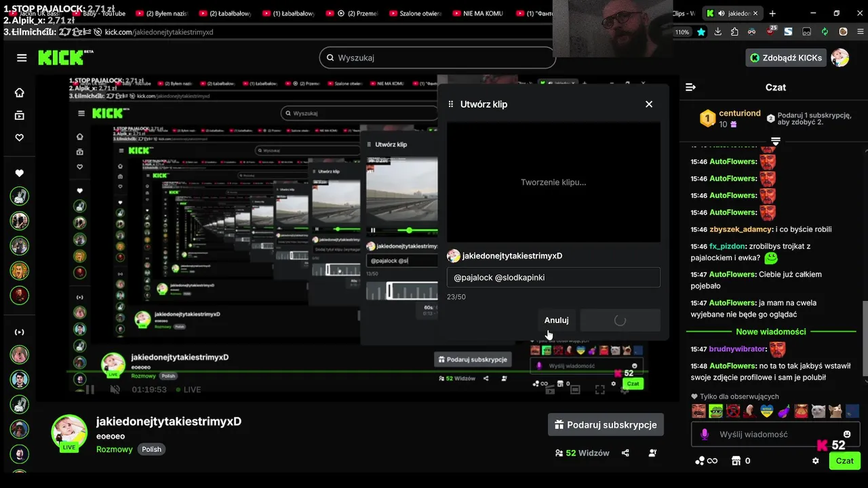868x488 pixels.
Task: Open Following outline heart icon in sidebar
Action: [20, 138]
